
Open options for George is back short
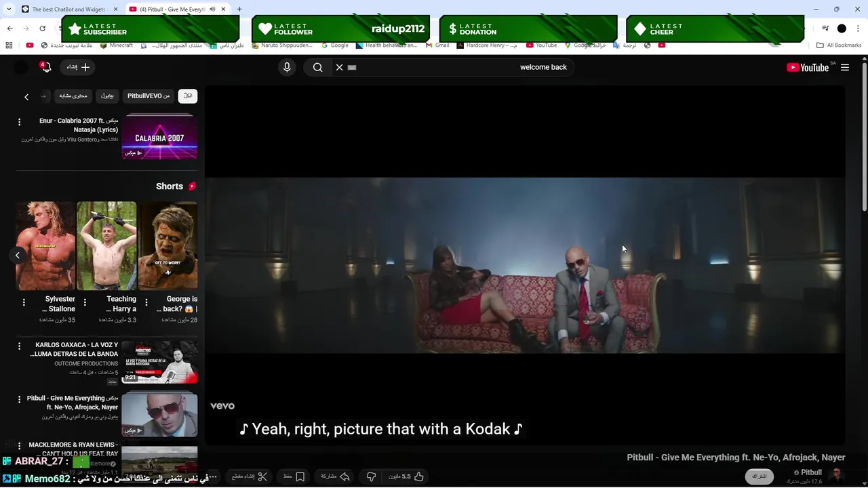146,302
